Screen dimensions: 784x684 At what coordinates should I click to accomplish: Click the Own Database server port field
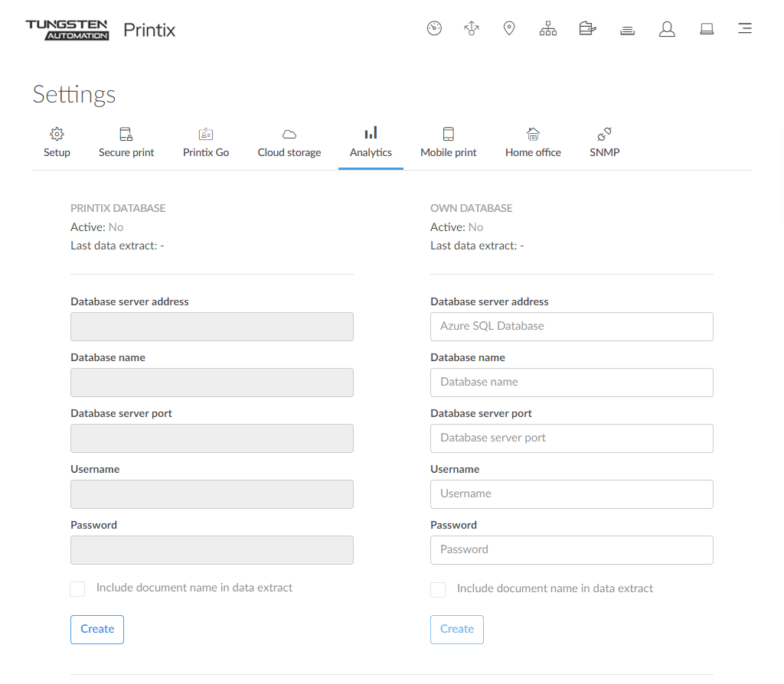tap(571, 438)
